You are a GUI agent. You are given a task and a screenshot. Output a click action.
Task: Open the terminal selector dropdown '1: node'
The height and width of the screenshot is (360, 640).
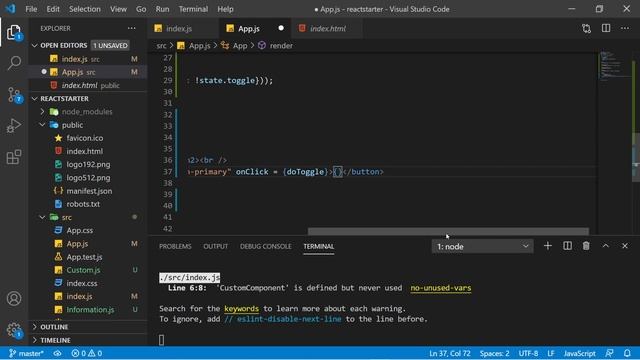click(482, 247)
